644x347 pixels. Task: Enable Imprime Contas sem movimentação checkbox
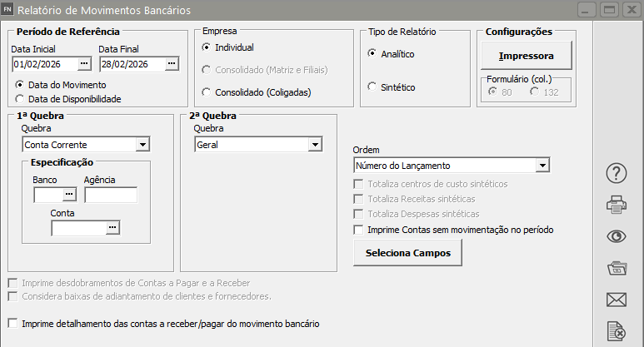(359, 230)
